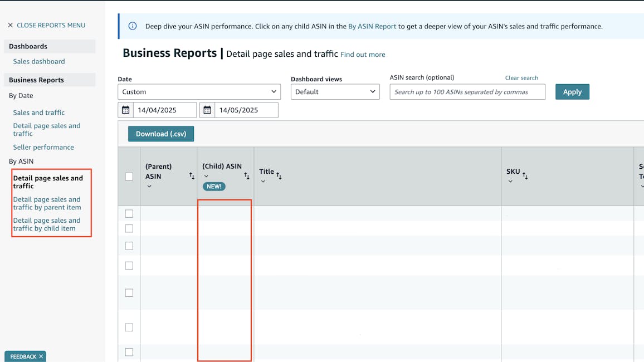
Task: Click the info icon in the banner
Action: click(x=133, y=26)
